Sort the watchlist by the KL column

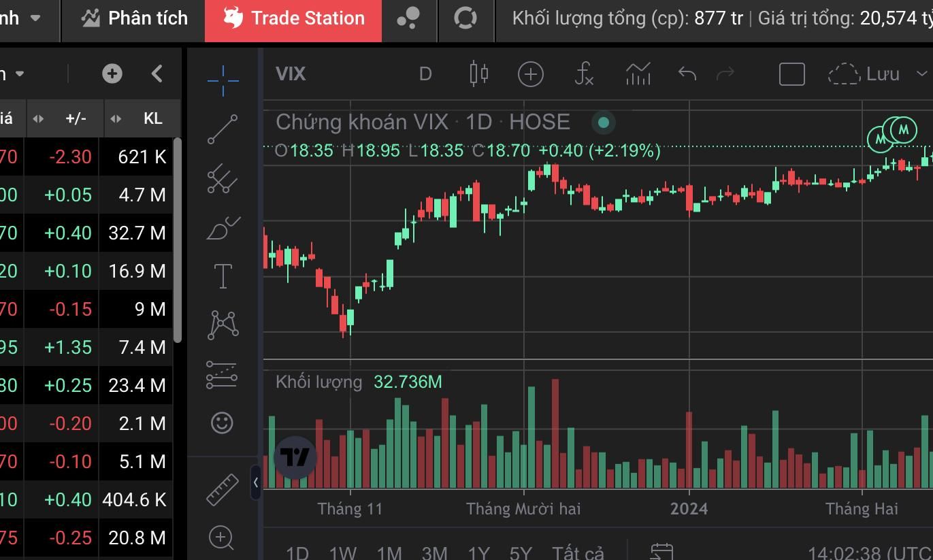click(x=153, y=118)
